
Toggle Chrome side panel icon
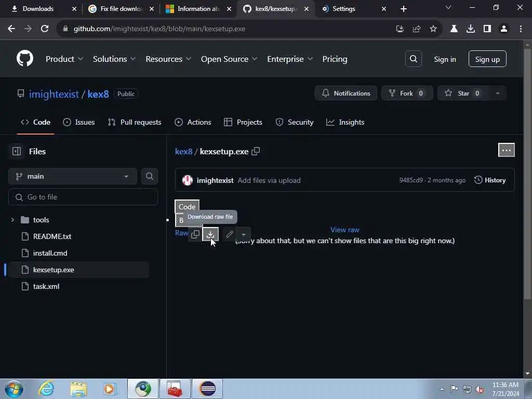[487, 29]
